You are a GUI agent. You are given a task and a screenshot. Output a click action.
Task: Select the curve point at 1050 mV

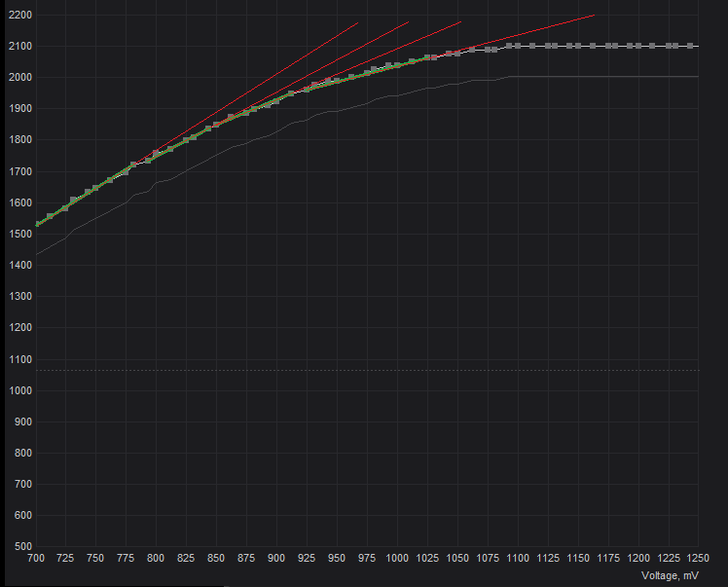[457, 54]
